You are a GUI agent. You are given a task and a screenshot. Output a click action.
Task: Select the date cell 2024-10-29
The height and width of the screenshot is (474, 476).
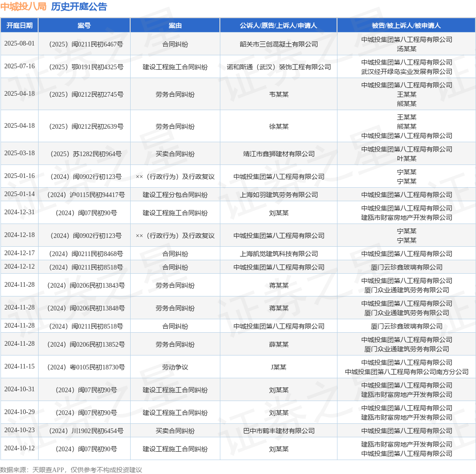20,412
